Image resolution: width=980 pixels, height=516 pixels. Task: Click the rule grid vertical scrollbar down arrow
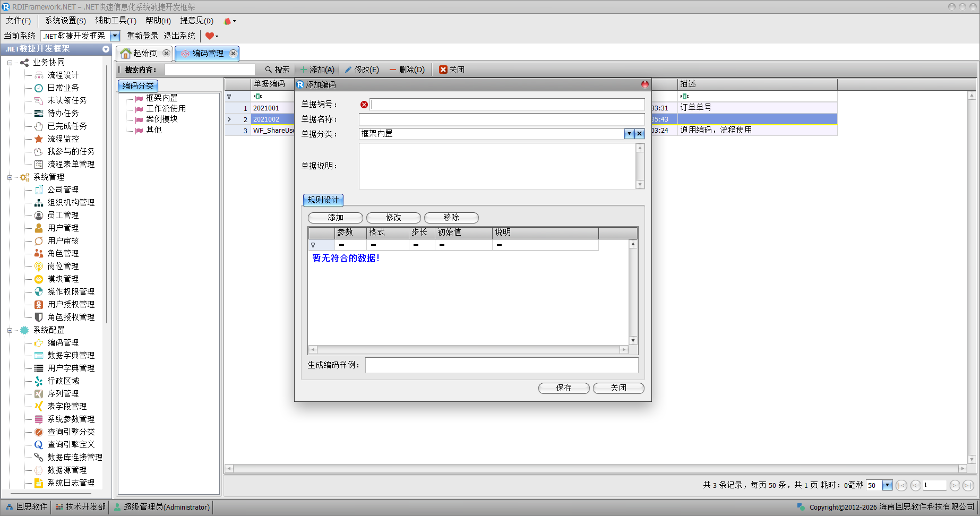point(633,340)
